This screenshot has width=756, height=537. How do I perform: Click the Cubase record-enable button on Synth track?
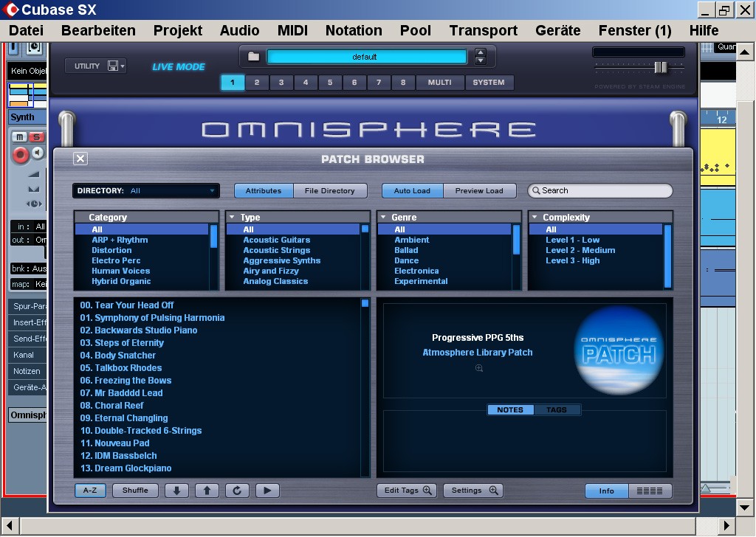click(x=20, y=155)
